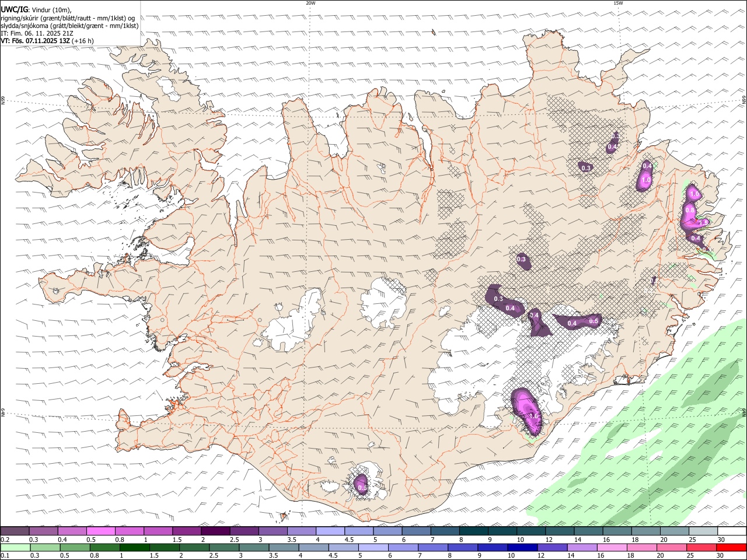The height and width of the screenshot is (560, 747).
Task: Click the medium green 0.5–0.8 rain legend swatch
Action: point(75,547)
